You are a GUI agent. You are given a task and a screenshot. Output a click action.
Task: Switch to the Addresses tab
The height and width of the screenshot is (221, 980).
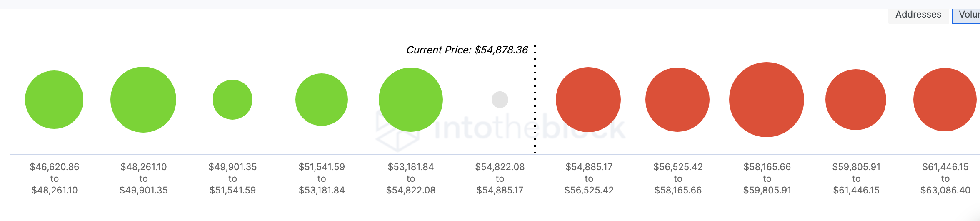pyautogui.click(x=918, y=15)
